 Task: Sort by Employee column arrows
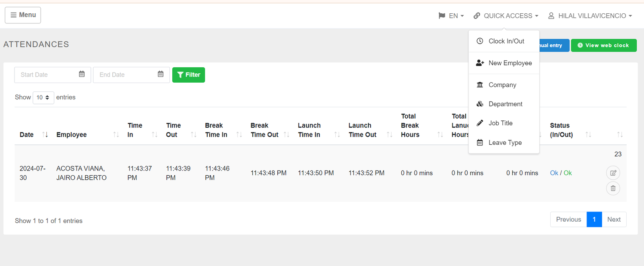[x=116, y=135]
